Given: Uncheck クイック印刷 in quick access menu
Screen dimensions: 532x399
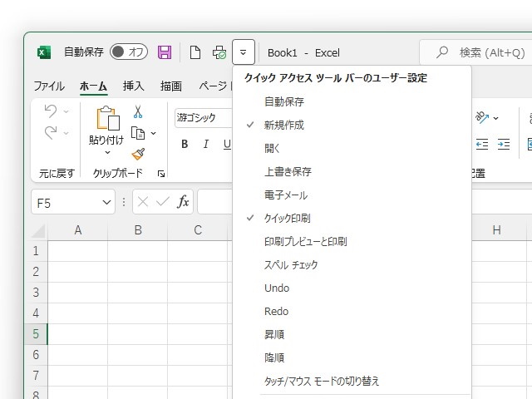Looking at the screenshot, I should pos(352,218).
